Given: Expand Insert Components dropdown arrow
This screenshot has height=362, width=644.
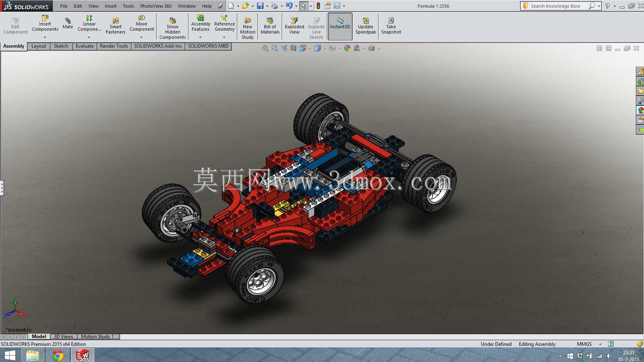Looking at the screenshot, I should click(45, 37).
